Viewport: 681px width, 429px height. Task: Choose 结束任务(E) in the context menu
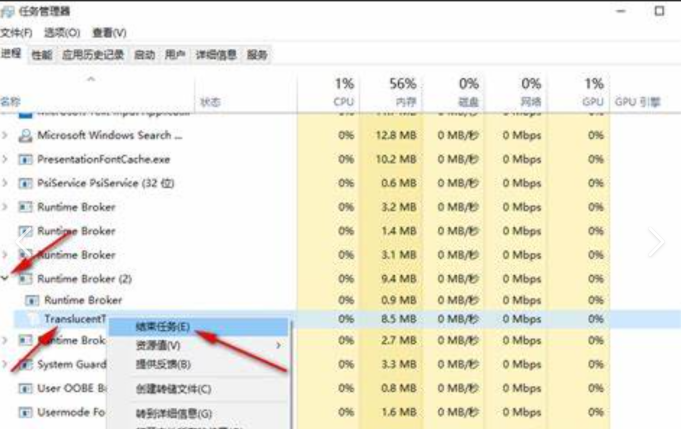point(198,327)
